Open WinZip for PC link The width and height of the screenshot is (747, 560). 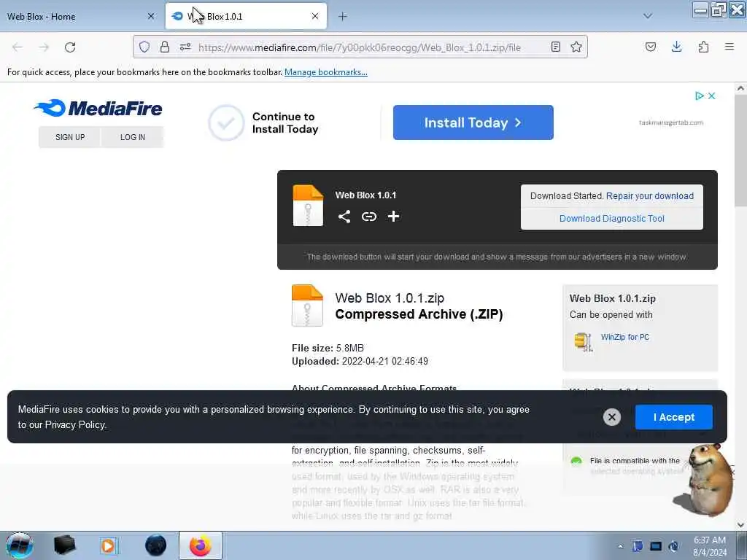625,337
